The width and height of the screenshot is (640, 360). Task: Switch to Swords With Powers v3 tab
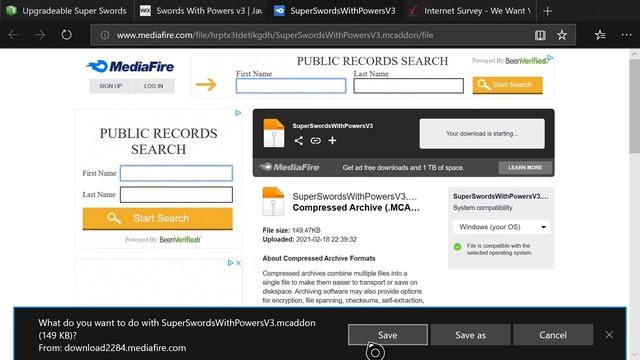pos(201,11)
